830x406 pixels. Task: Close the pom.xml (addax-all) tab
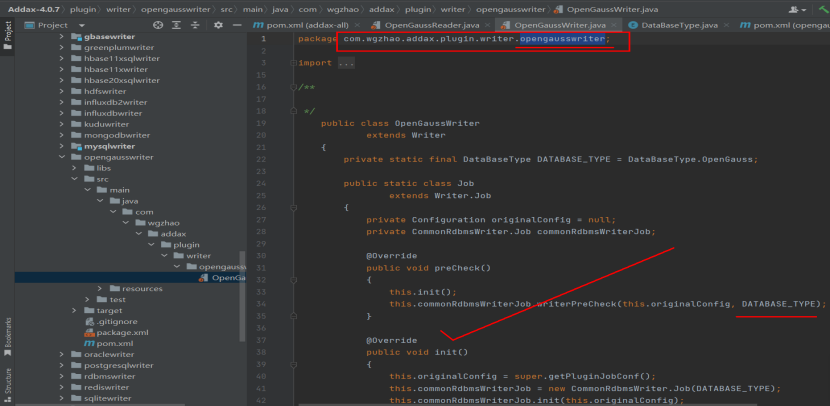(x=357, y=25)
